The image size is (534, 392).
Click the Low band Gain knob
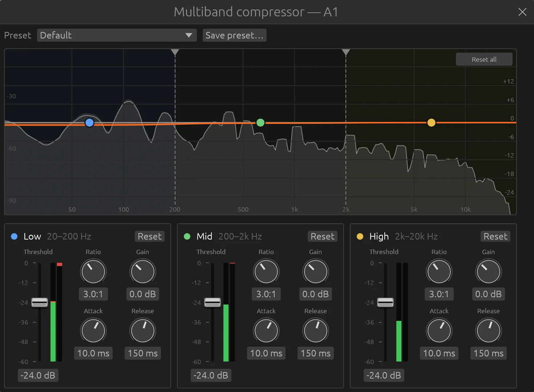(x=143, y=271)
